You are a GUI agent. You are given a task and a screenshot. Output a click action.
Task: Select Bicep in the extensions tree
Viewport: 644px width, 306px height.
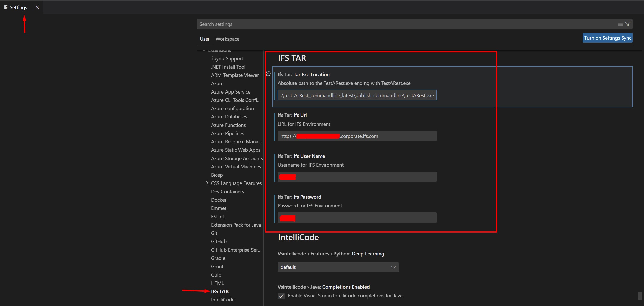click(x=217, y=175)
